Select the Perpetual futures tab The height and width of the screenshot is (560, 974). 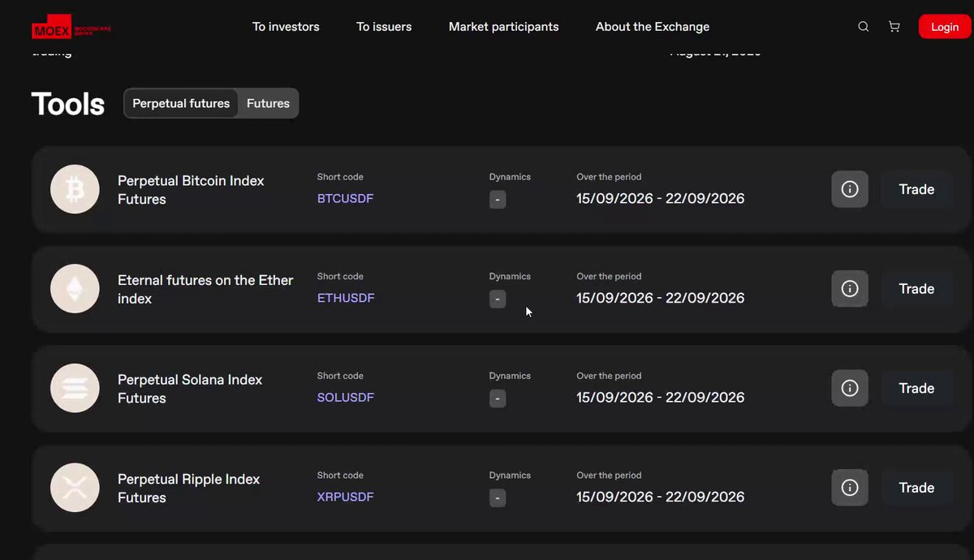[x=181, y=103]
